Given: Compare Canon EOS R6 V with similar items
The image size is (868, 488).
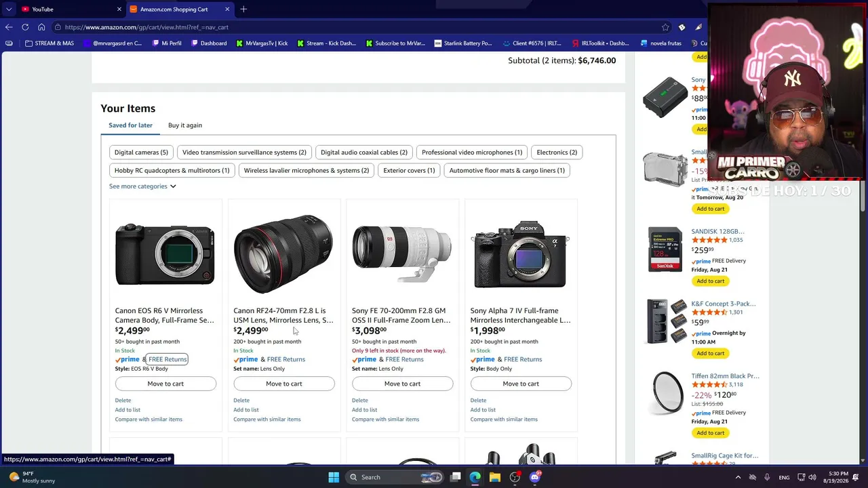Looking at the screenshot, I should 149,420.
